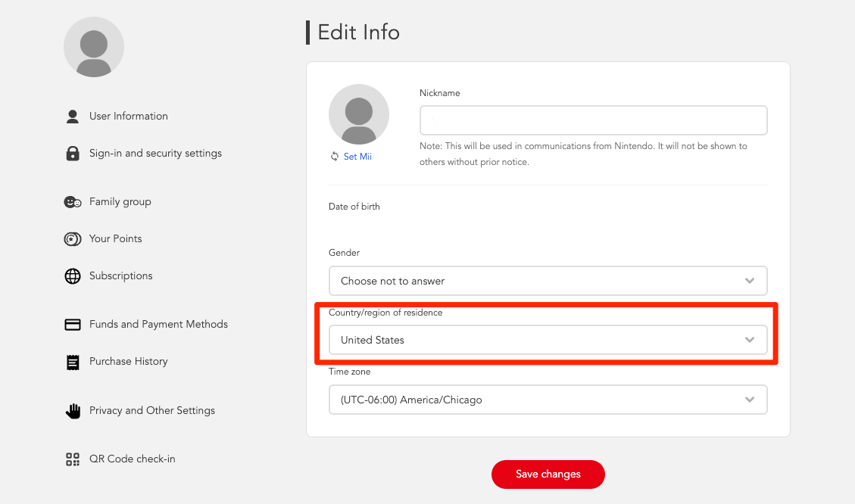Open the Time zone dropdown
855x504 pixels.
tap(548, 400)
